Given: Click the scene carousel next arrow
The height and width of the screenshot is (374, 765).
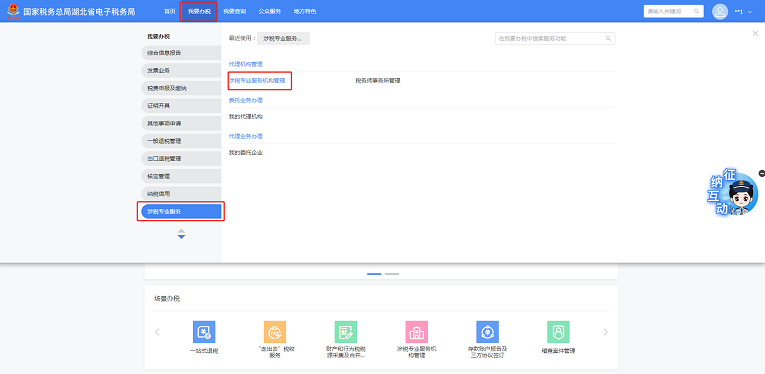Looking at the screenshot, I should click(606, 332).
